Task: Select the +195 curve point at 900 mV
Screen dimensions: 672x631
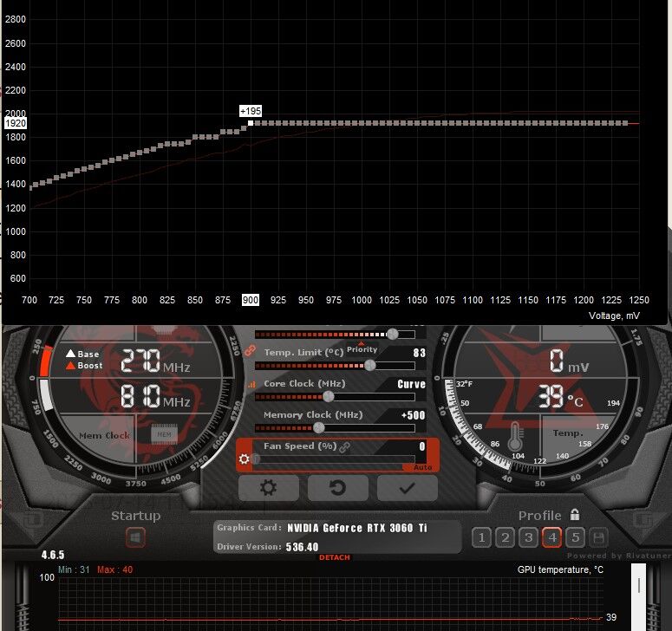Action: pos(251,123)
